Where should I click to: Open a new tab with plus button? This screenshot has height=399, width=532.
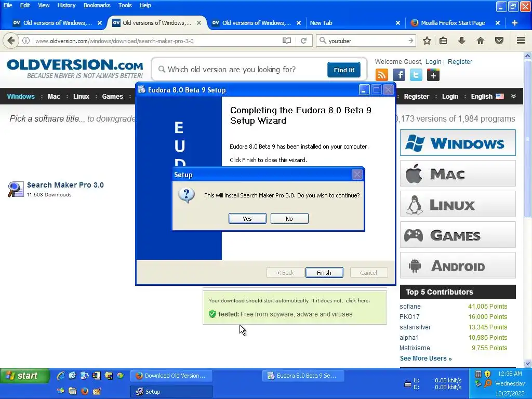[x=515, y=23]
